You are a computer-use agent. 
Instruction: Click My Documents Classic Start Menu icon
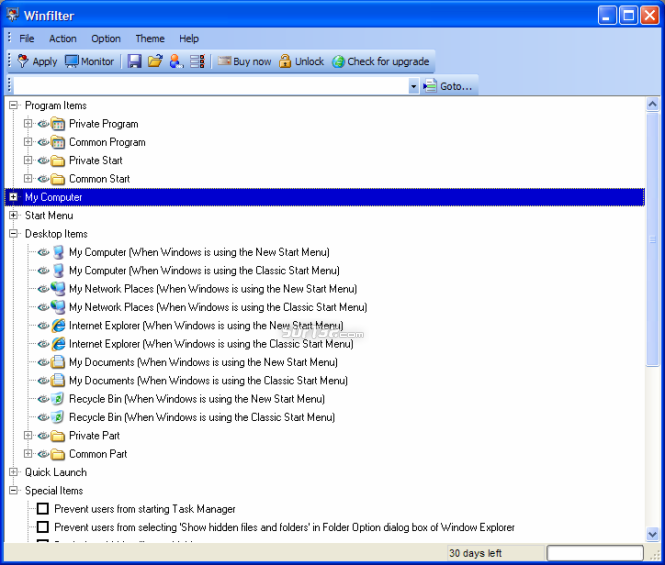coord(58,380)
